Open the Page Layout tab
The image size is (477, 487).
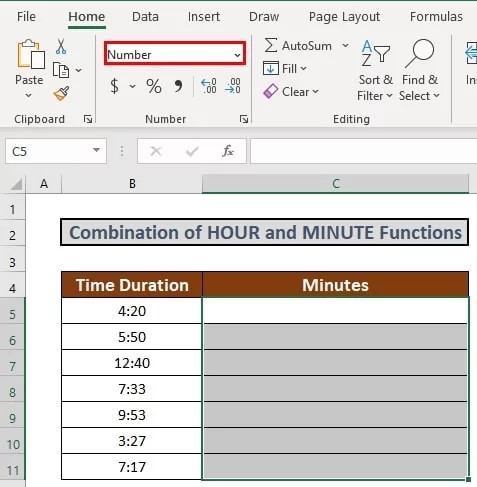click(344, 17)
